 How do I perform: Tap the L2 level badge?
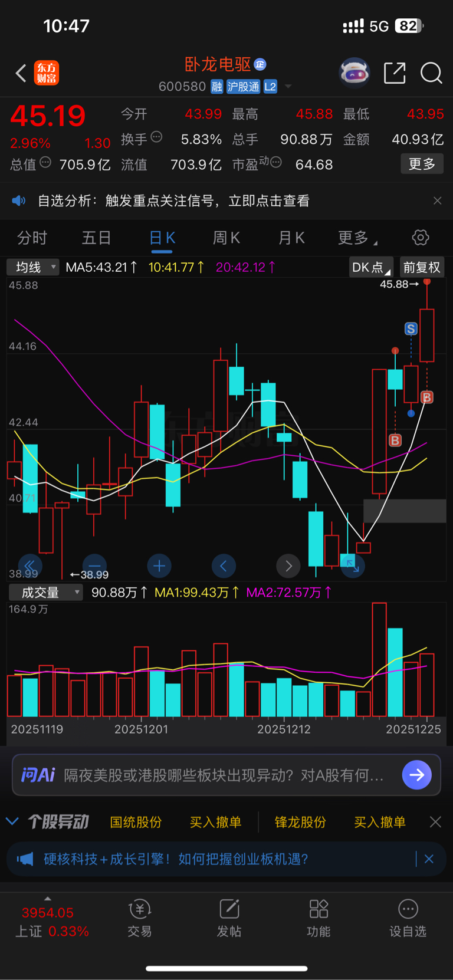[270, 87]
